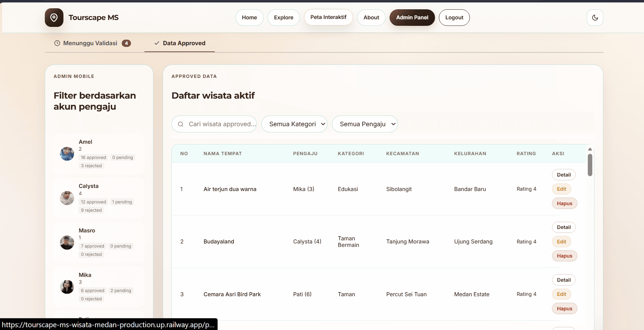Toggle dark mode with moon icon

[x=595, y=18]
